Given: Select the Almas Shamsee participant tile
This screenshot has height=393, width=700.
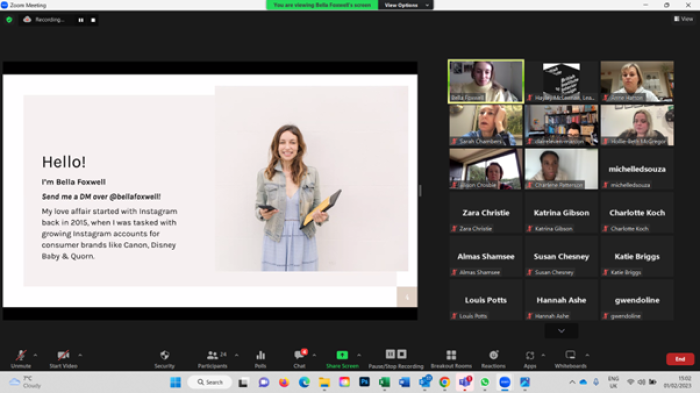Looking at the screenshot, I should point(486,256).
